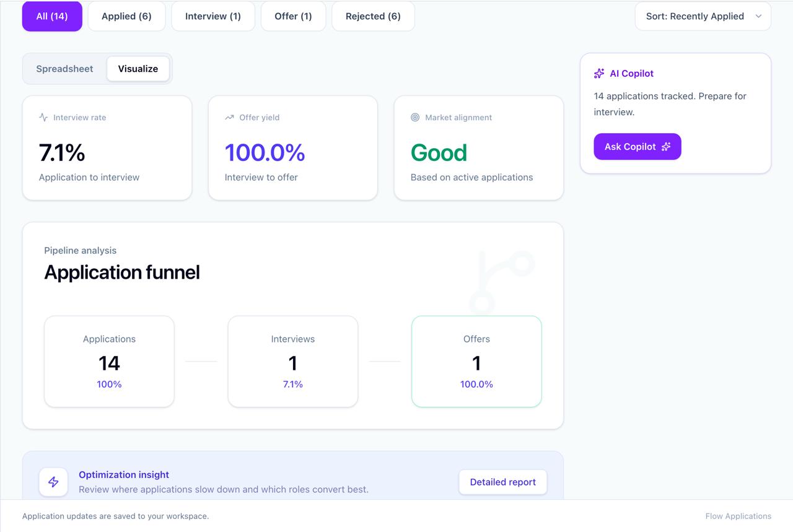The width and height of the screenshot is (793, 532).
Task: Open the Sort: Recently Applied dropdown
Action: coord(703,16)
